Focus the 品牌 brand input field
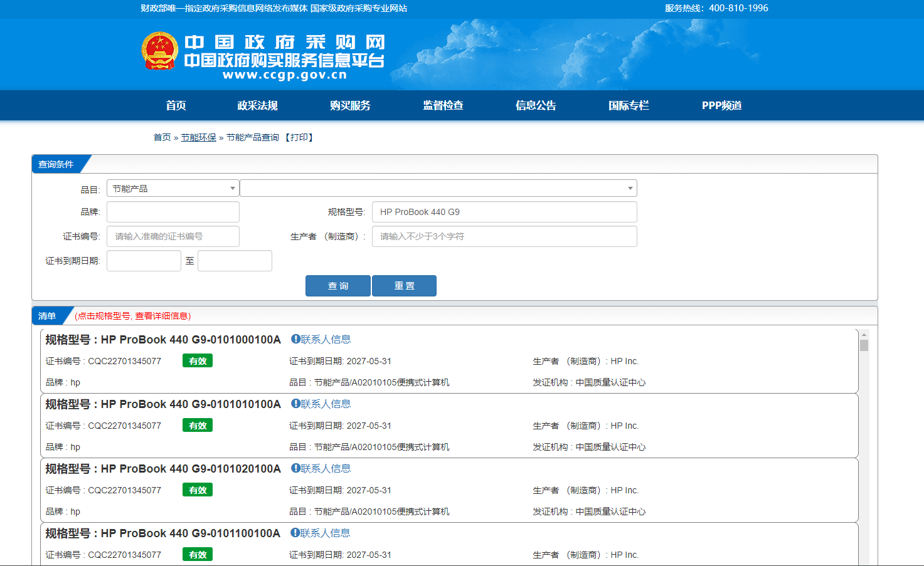 (x=173, y=212)
